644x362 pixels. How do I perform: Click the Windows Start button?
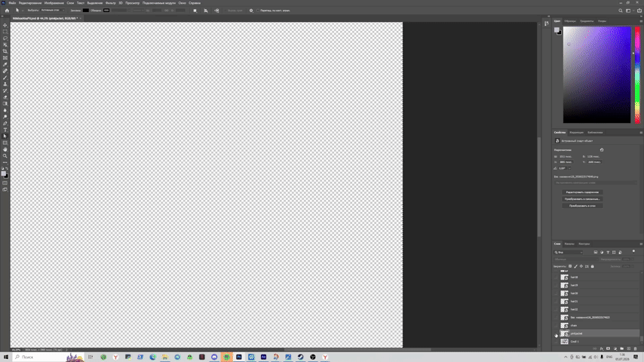(x=6, y=357)
